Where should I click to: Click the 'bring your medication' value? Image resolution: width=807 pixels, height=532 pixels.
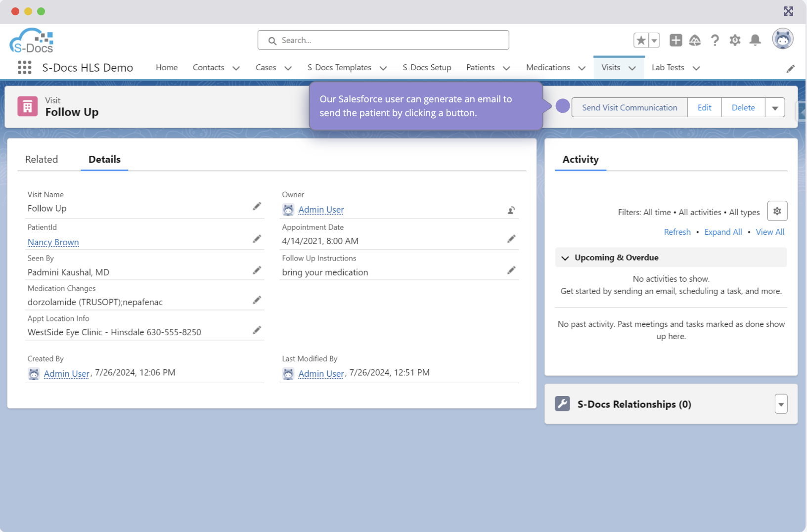[325, 272]
